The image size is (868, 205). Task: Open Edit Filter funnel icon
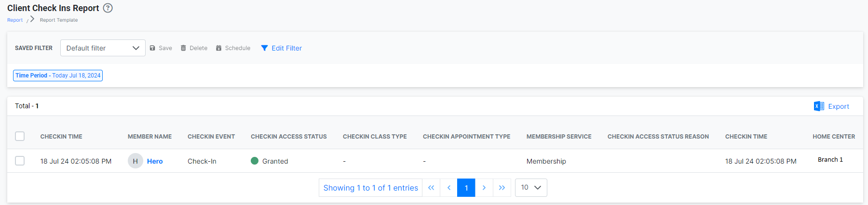tap(264, 48)
